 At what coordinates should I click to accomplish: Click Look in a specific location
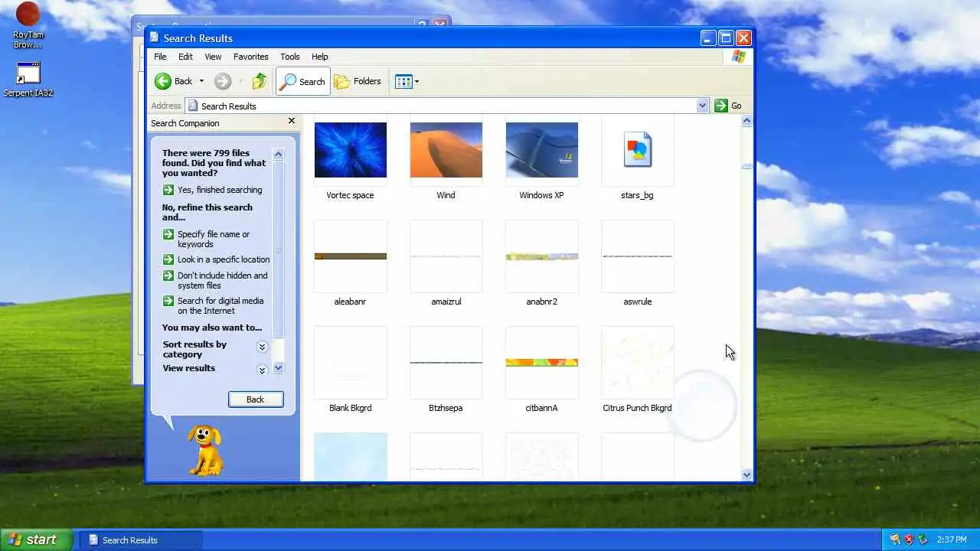216,259
